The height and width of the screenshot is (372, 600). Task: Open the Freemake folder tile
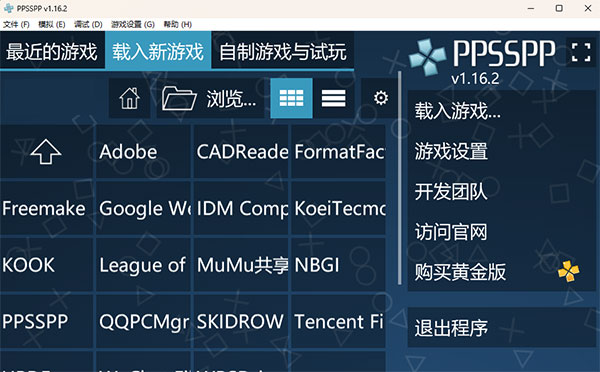[46, 209]
